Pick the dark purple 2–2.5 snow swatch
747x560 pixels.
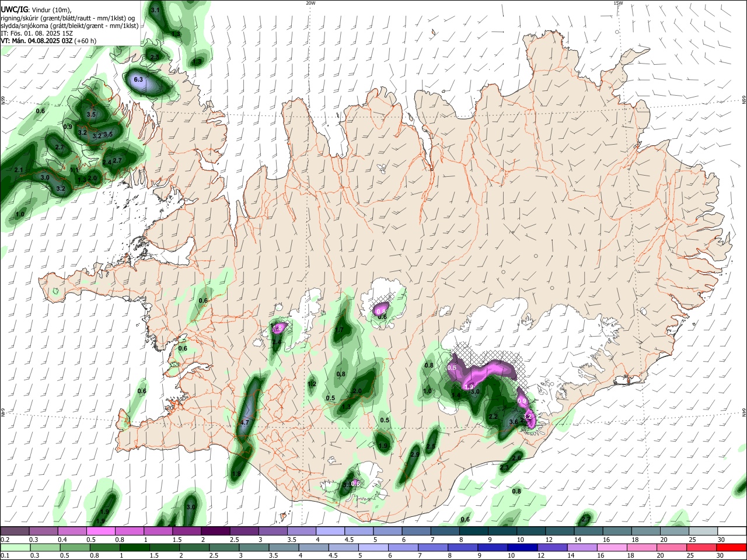[x=215, y=531]
